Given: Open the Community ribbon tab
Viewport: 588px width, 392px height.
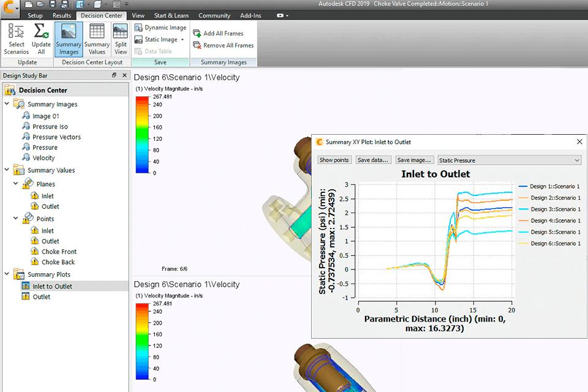Looking at the screenshot, I should pyautogui.click(x=214, y=15).
